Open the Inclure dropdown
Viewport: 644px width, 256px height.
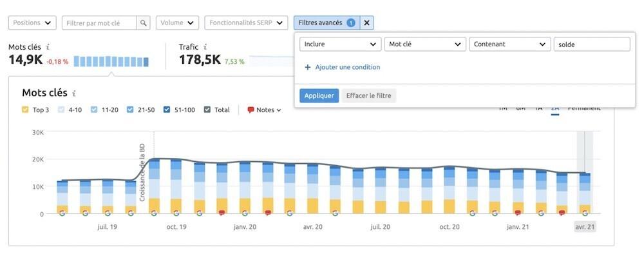pos(341,44)
